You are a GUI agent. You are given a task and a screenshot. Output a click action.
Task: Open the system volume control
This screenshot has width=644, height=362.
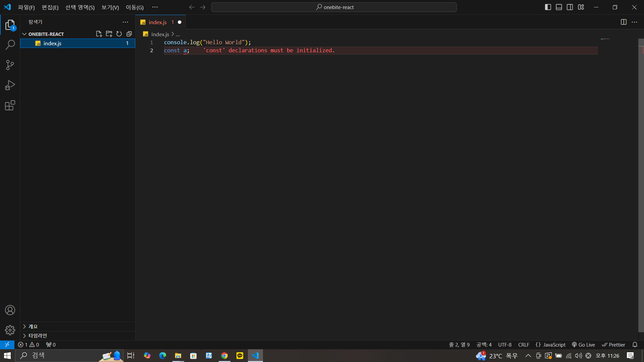coord(578,356)
